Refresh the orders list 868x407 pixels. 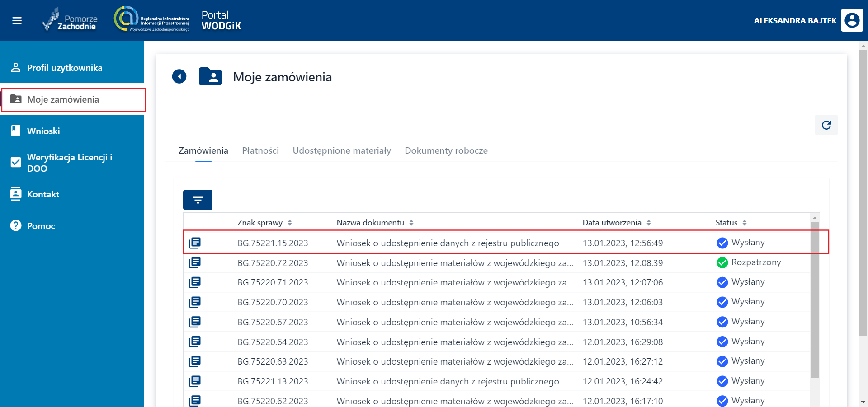[x=826, y=125]
